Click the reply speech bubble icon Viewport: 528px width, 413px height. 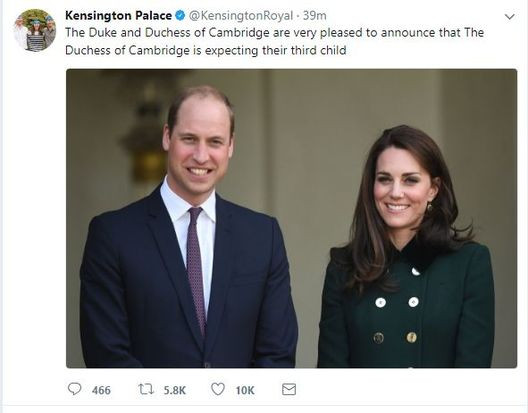tap(74, 389)
